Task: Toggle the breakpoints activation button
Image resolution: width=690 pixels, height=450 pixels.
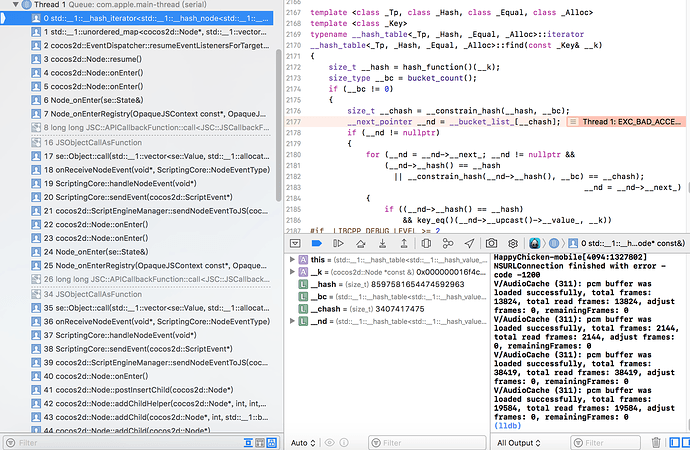Action: point(316,243)
